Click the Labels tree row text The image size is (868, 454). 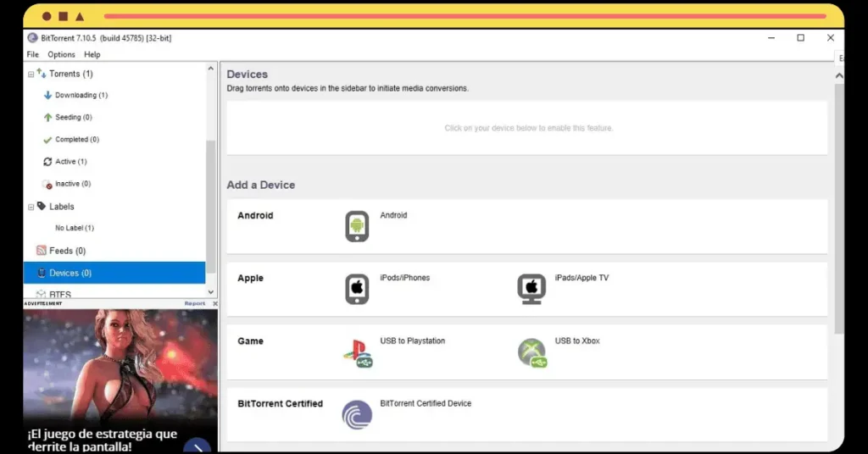point(61,207)
